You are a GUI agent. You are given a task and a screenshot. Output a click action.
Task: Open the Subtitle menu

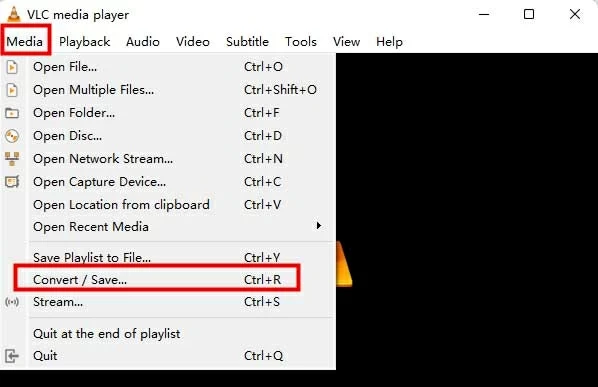247,42
